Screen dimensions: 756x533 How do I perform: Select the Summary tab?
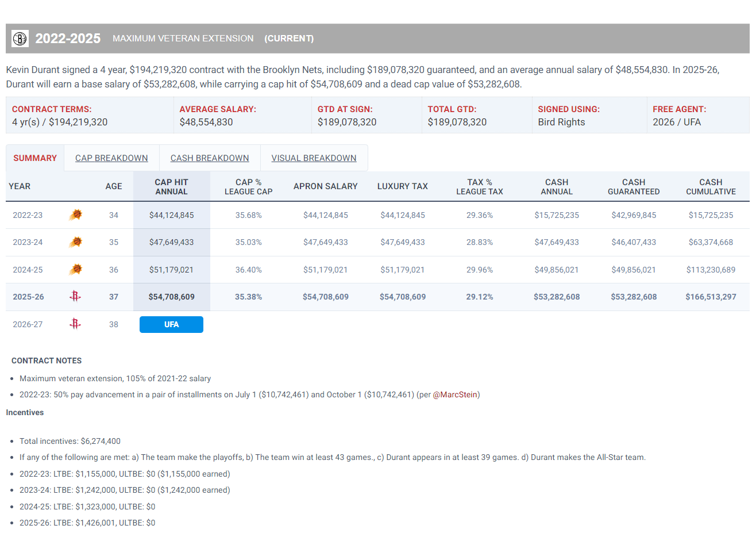[x=35, y=158]
